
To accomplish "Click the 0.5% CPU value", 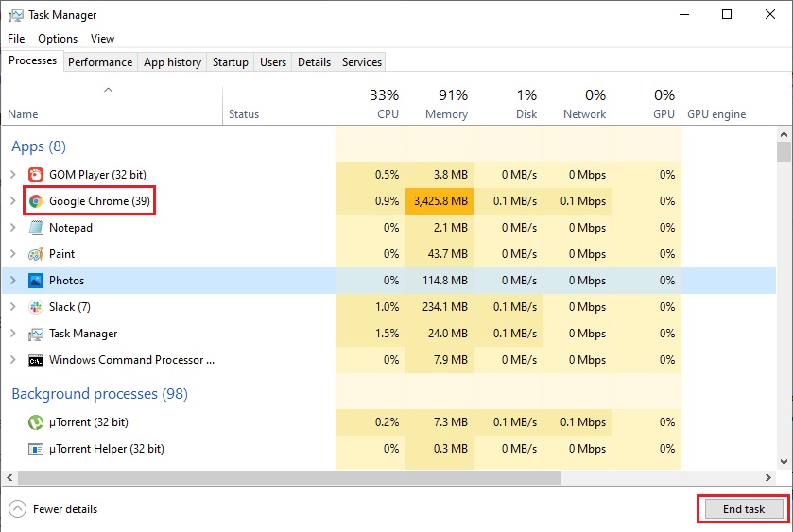I will coord(387,175).
